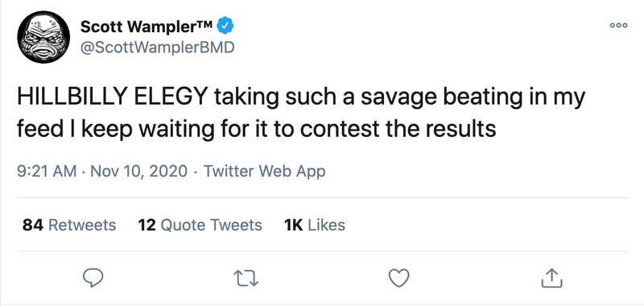Click the words HILLBILLY ELEGY in the tweet

pyautogui.click(x=110, y=97)
